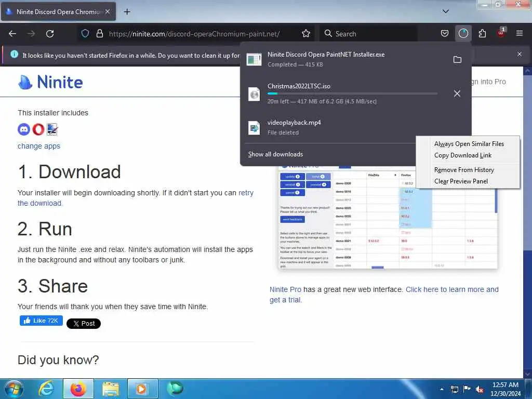This screenshot has width=532, height=399.
Task: Open the Ninite Pro screenshot thumbnail
Action: [x=388, y=217]
